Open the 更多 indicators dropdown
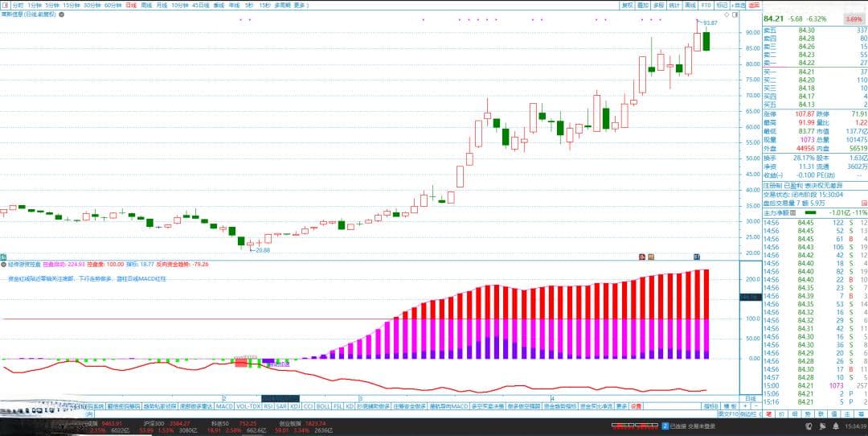 621,406
